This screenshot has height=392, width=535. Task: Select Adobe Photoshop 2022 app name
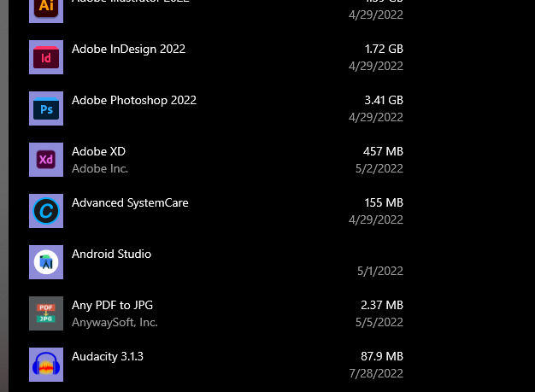[x=134, y=100]
